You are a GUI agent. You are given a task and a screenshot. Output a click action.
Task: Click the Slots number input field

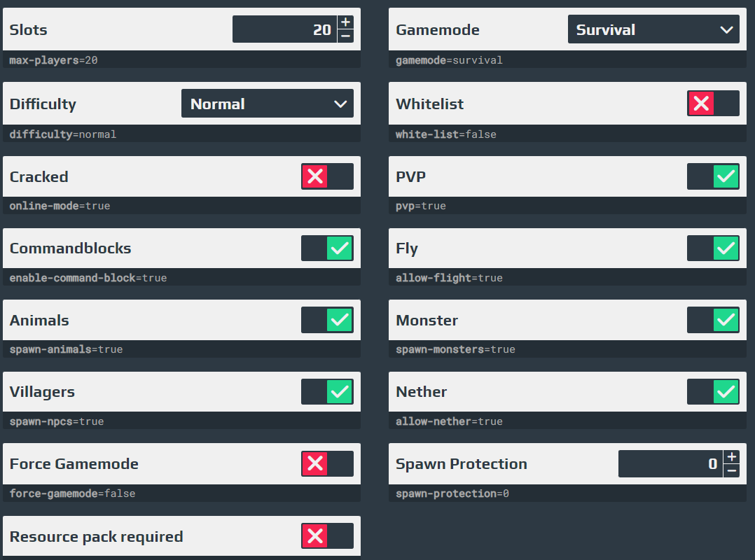pyautogui.click(x=284, y=29)
